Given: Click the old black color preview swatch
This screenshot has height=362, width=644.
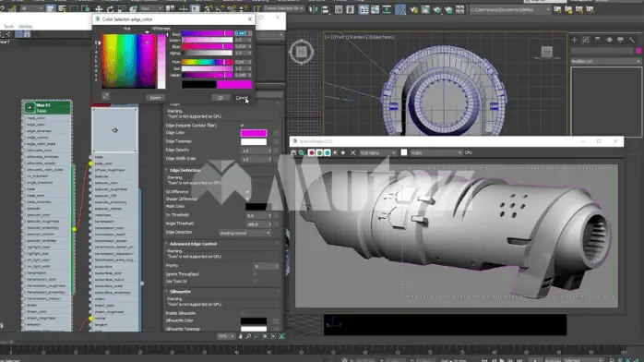Looking at the screenshot, I should pos(199,85).
